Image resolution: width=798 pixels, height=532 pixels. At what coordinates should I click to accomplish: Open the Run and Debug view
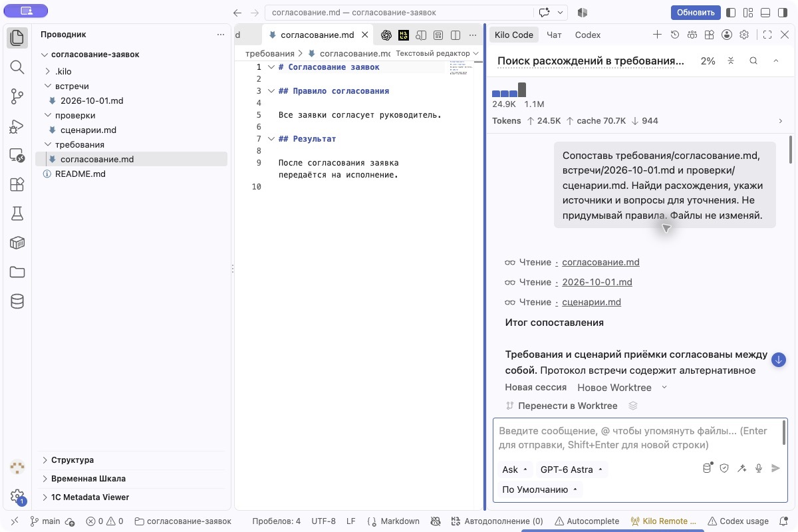[x=17, y=126]
